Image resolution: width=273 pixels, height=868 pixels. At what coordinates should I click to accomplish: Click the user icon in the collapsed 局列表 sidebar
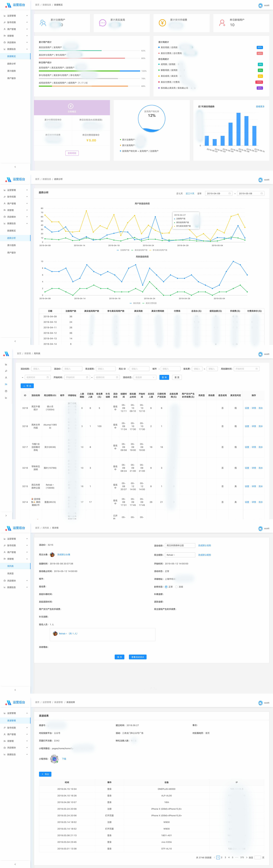point(6,378)
